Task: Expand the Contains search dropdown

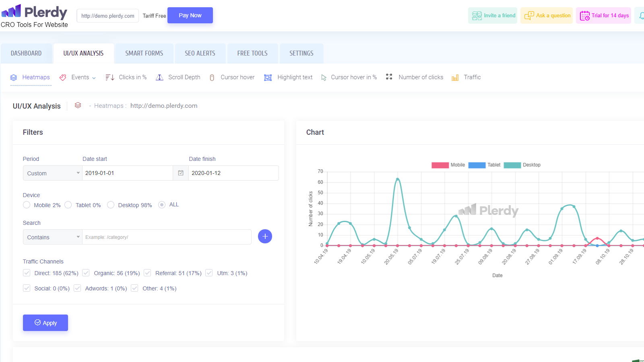Action: 53,237
